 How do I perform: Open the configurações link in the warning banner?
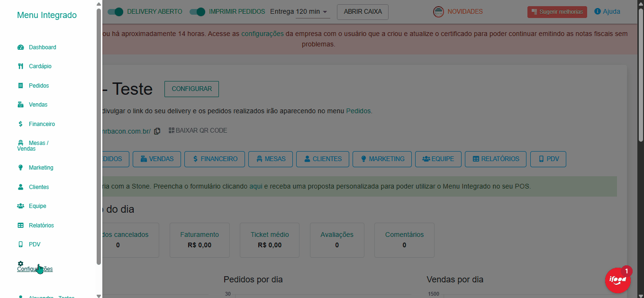point(263,34)
